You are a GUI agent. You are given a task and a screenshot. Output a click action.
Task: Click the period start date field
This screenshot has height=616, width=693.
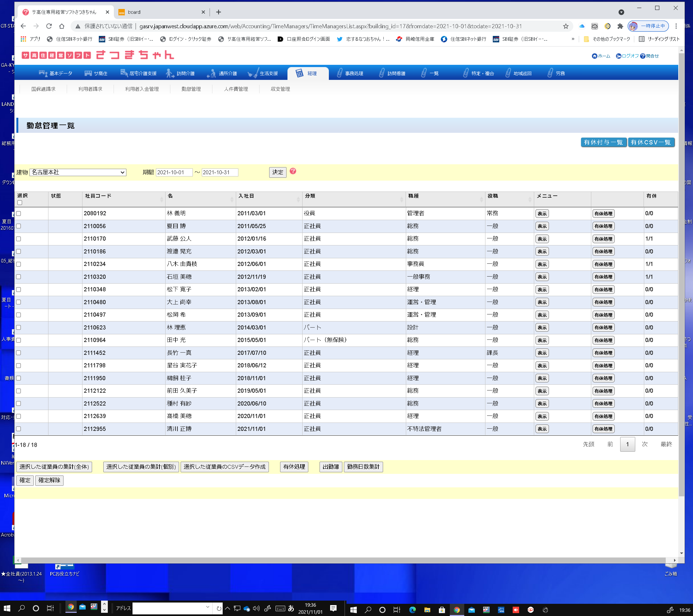point(174,173)
